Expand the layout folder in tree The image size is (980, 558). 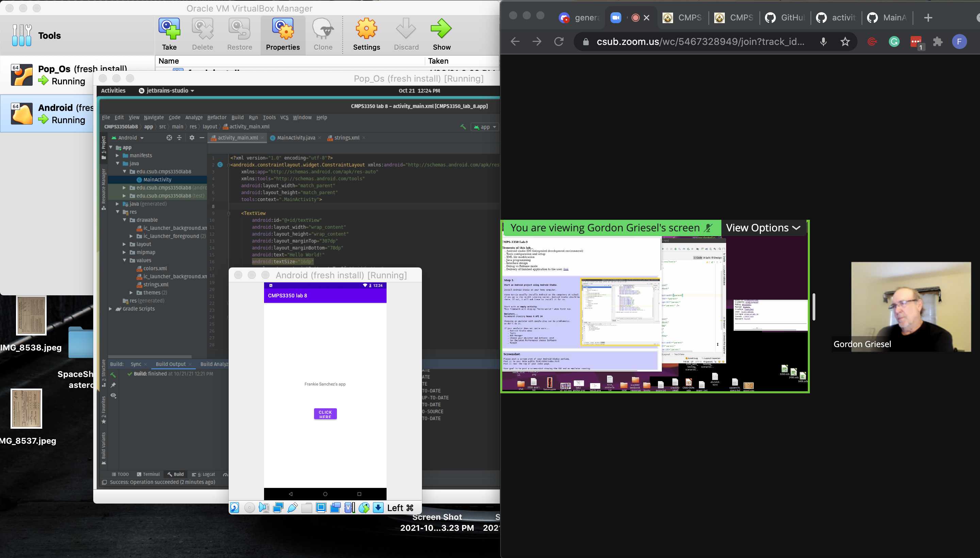(x=124, y=244)
